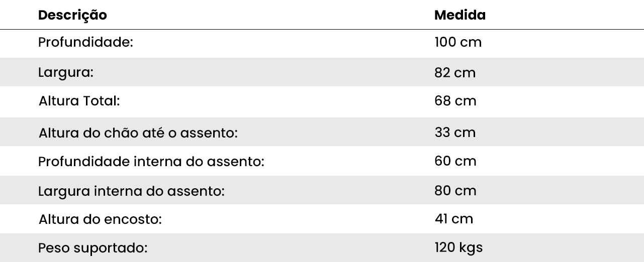Click the divider line under the header row
Image resolution: width=644 pixels, height=262 pixels.
point(322,30)
